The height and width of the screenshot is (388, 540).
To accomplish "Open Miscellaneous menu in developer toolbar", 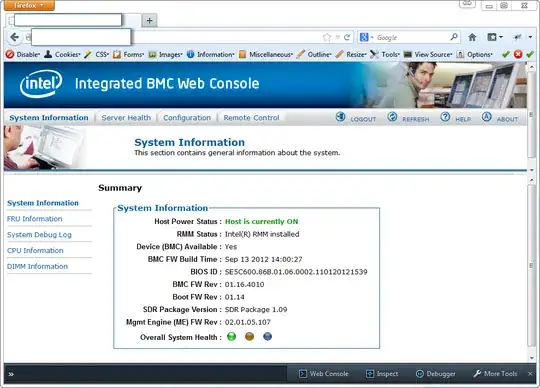I will pyautogui.click(x=266, y=54).
